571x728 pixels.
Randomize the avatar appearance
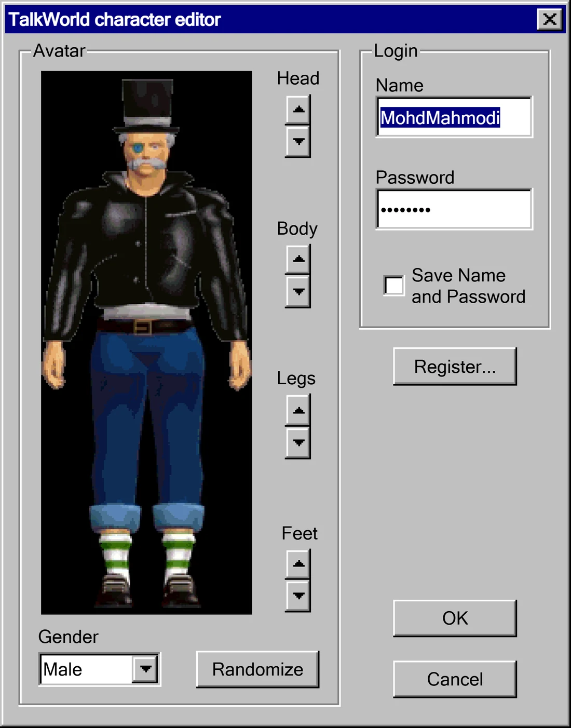[257, 669]
